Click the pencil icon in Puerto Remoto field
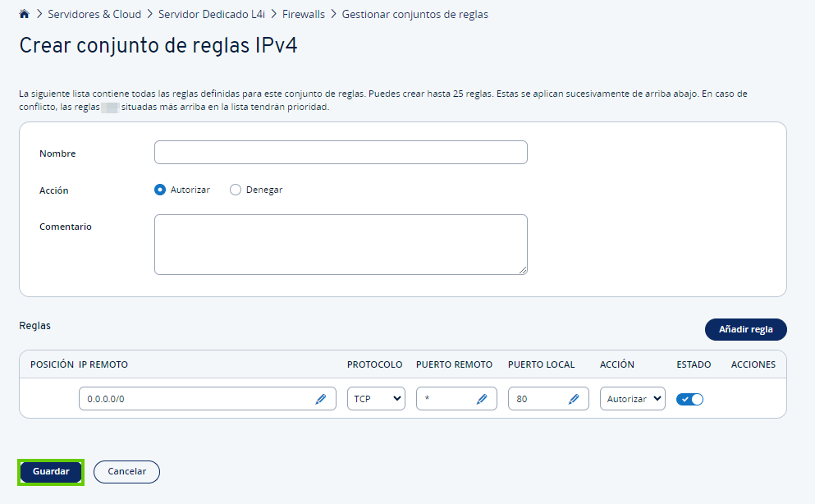This screenshot has width=815, height=504. [x=482, y=399]
